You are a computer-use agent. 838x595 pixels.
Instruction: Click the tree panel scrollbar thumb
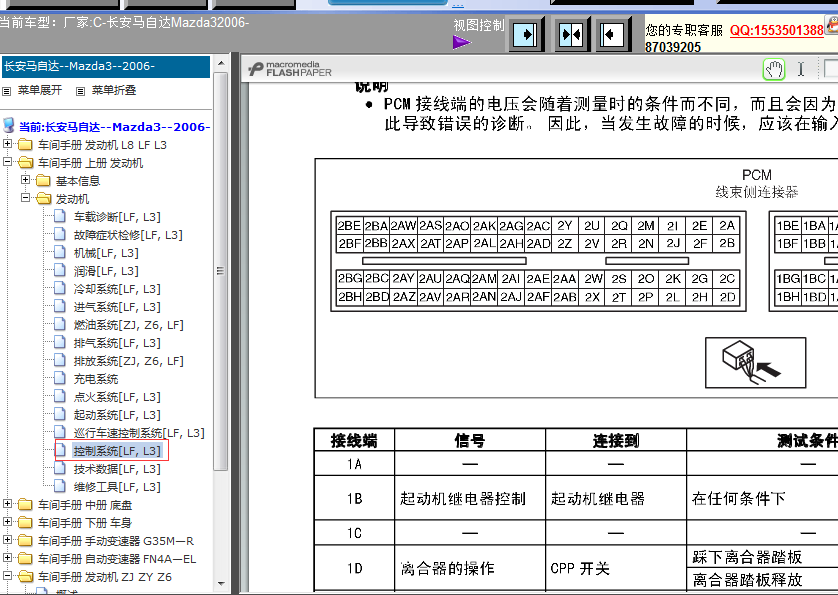pos(221,271)
